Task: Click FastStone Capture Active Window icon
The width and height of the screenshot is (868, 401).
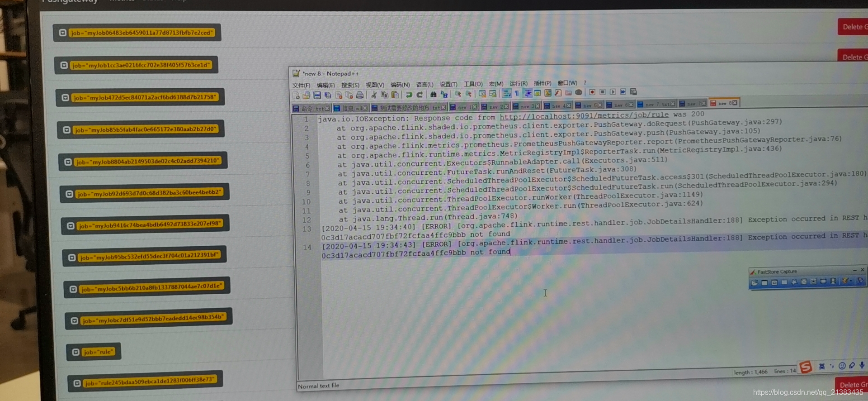Action: [x=764, y=282]
